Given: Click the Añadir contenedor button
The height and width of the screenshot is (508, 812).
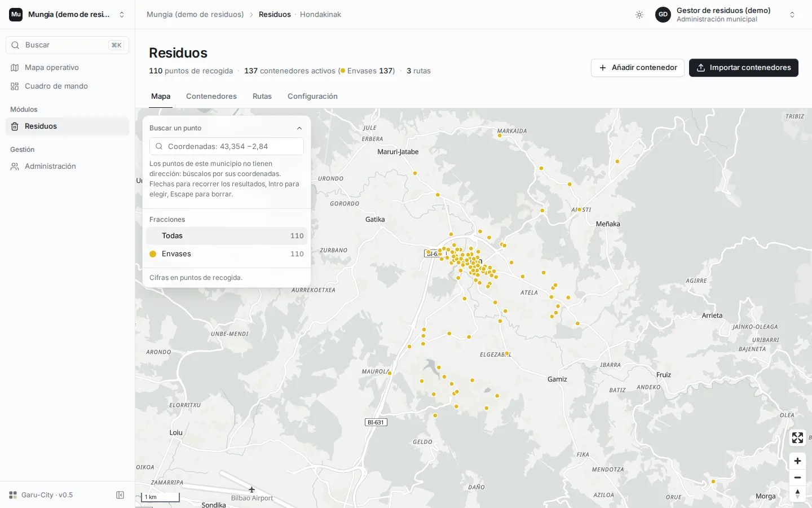Looking at the screenshot, I should pyautogui.click(x=638, y=68).
